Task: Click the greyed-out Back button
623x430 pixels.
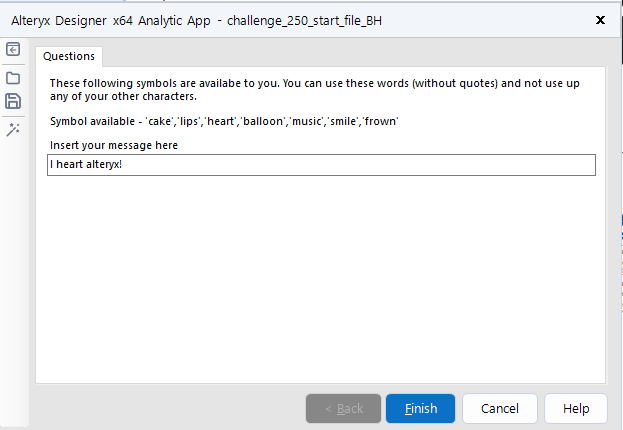Action: point(343,408)
